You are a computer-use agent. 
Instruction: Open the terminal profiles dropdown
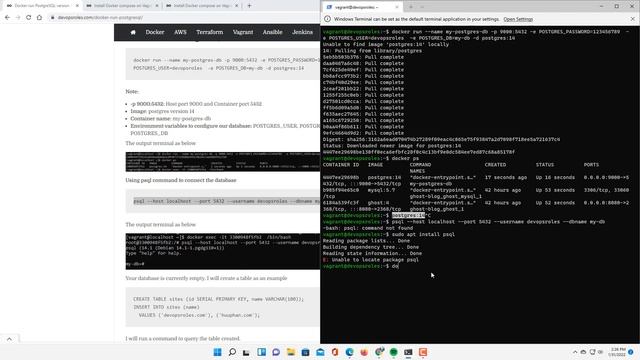point(422,7)
